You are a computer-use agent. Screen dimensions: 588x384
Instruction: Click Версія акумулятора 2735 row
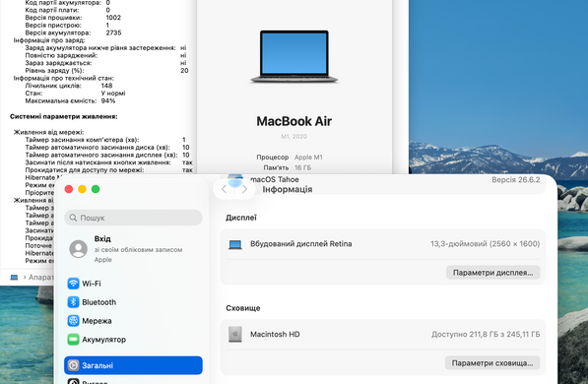(74, 32)
